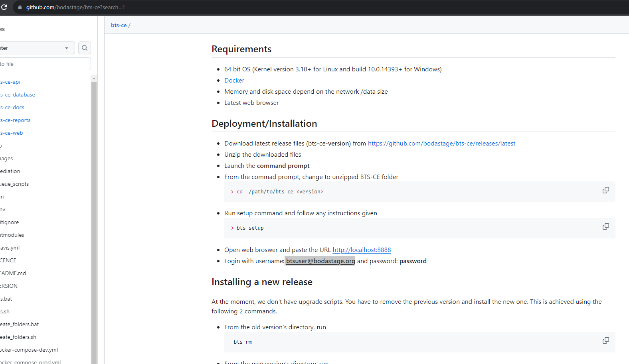Click the Deployment/Installation heading
Image resolution: width=629 pixels, height=364 pixels.
264,124
